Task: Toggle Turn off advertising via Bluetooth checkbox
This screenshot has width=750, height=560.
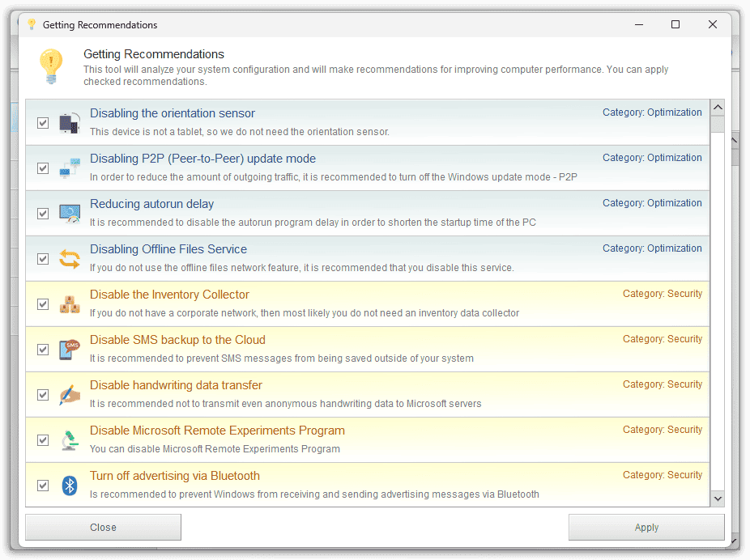Action: (x=43, y=486)
